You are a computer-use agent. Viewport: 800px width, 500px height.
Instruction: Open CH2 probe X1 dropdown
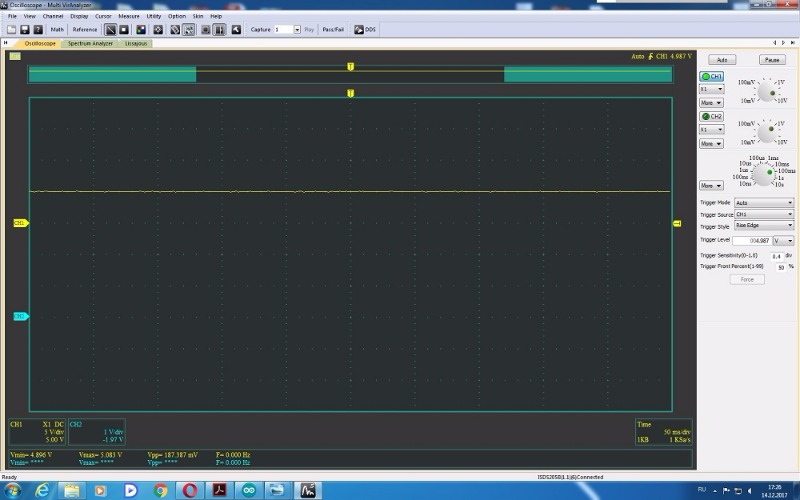click(711, 130)
